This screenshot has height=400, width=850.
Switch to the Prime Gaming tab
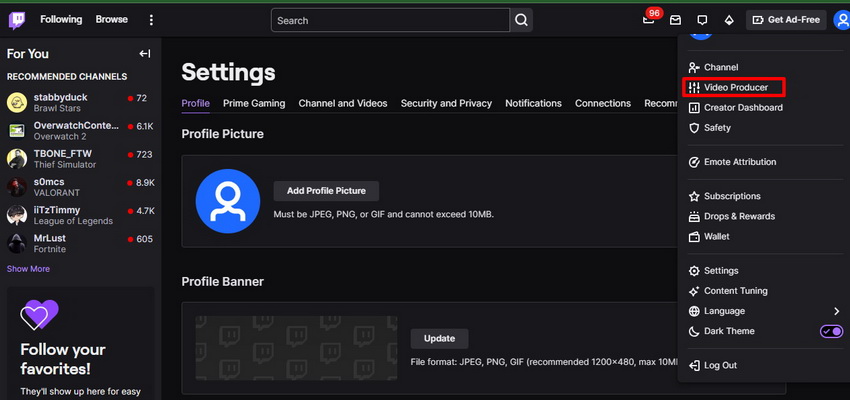click(x=254, y=103)
